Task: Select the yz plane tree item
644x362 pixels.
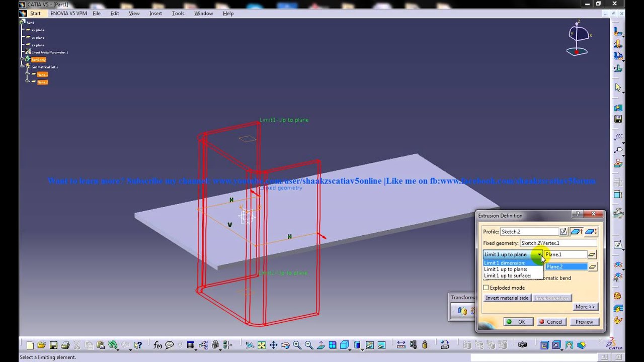Action: (x=38, y=37)
